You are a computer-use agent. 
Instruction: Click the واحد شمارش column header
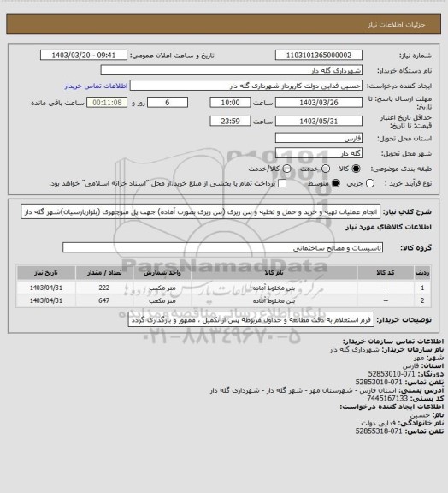tap(162, 273)
